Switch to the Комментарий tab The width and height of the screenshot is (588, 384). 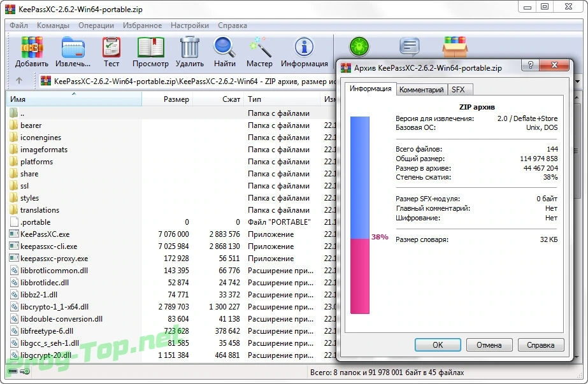(x=421, y=90)
